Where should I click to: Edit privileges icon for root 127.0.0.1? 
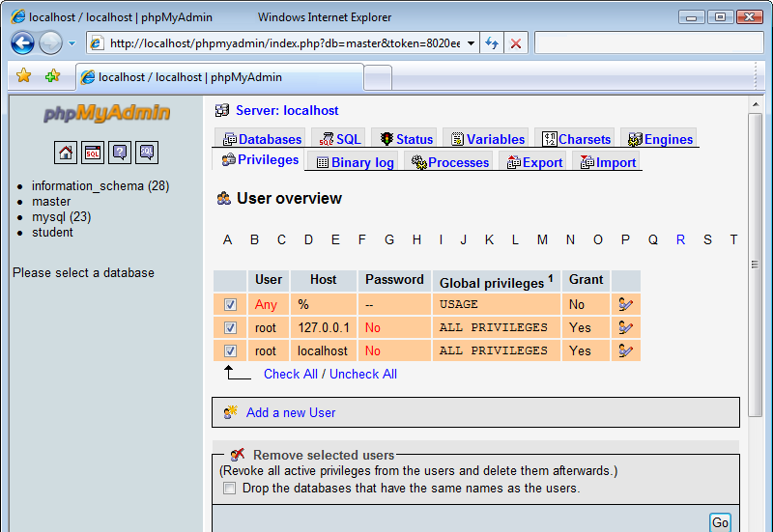625,327
